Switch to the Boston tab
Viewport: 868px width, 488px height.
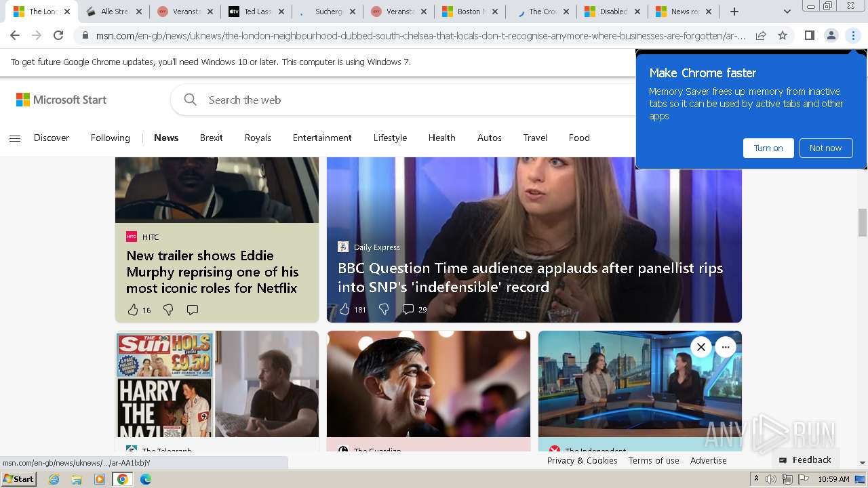[x=469, y=12]
